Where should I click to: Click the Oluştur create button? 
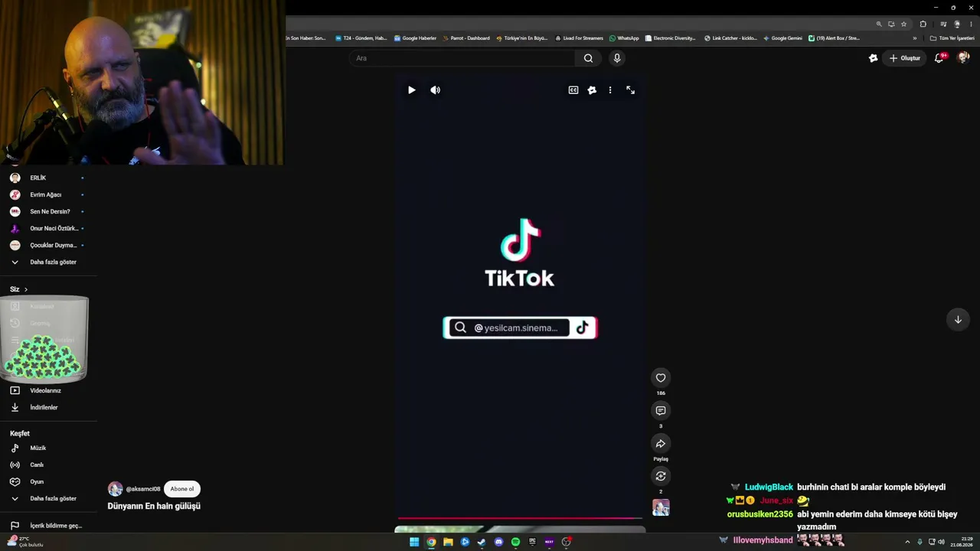[x=904, y=58]
